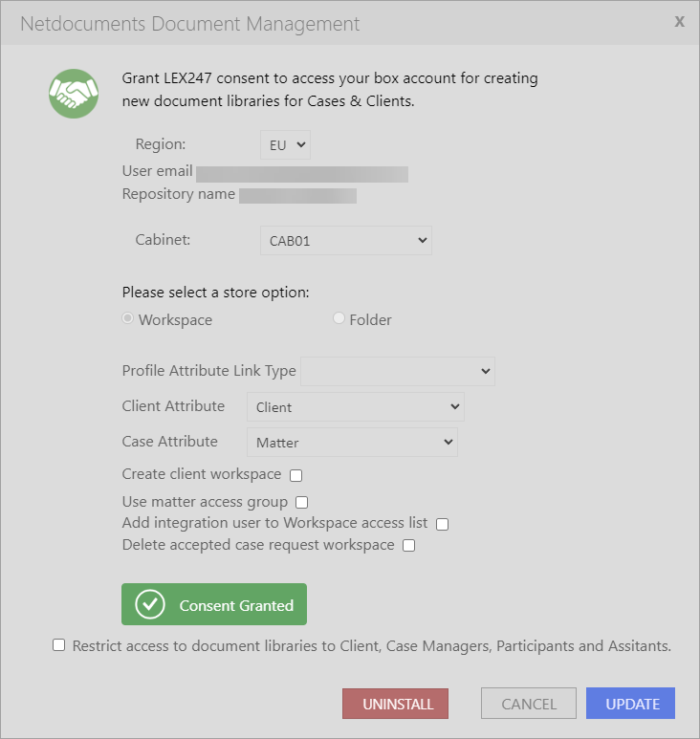
Task: Check Add integration user to Workspace access list
Action: coord(442,524)
